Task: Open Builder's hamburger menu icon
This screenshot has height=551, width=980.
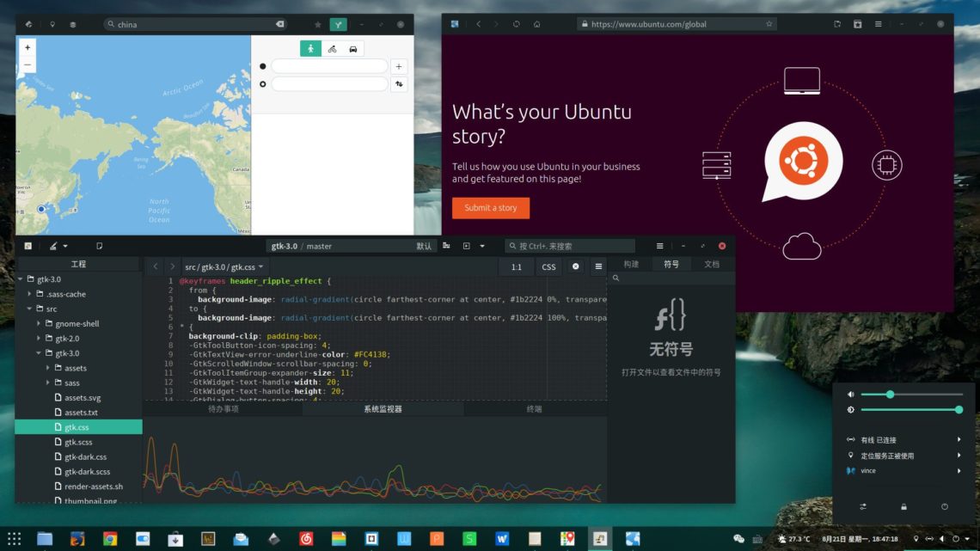Action: 658,245
